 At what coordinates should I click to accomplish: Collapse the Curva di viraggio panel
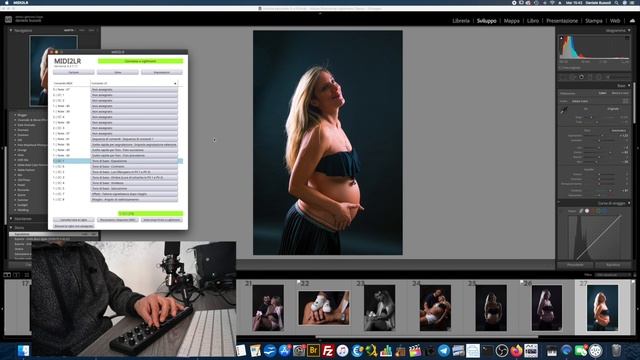(629, 203)
